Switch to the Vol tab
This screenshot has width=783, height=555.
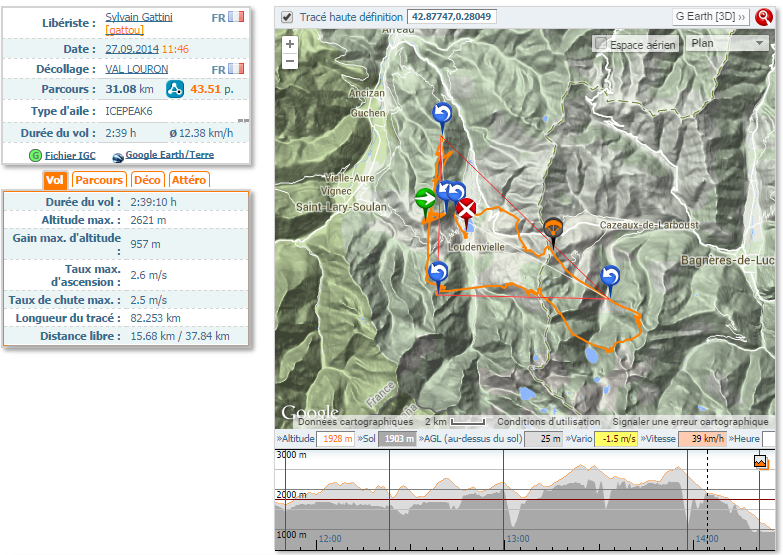click(55, 180)
